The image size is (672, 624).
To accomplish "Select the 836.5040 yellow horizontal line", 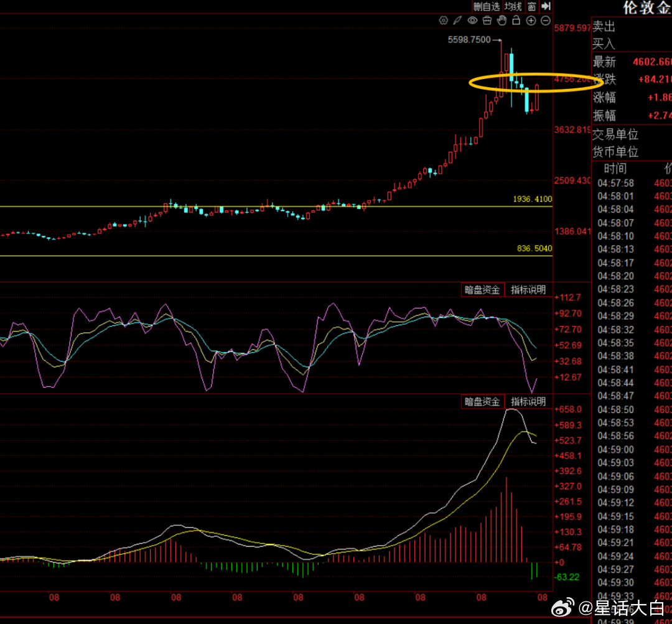I will 276,256.
